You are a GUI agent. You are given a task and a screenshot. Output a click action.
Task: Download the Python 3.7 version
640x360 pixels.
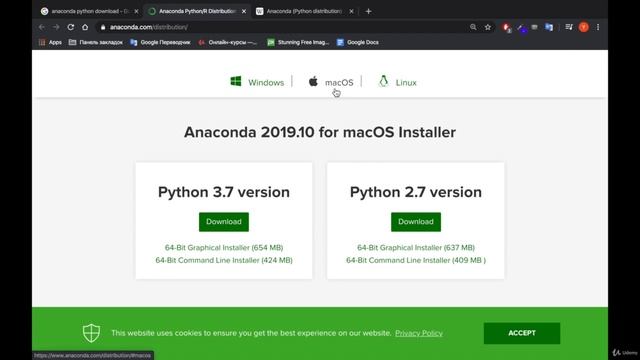pyautogui.click(x=224, y=222)
